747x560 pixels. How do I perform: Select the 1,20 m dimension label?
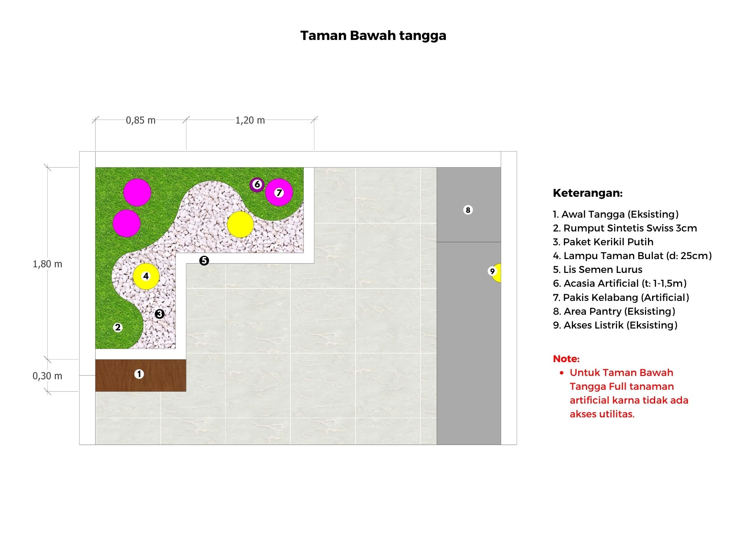(x=250, y=120)
